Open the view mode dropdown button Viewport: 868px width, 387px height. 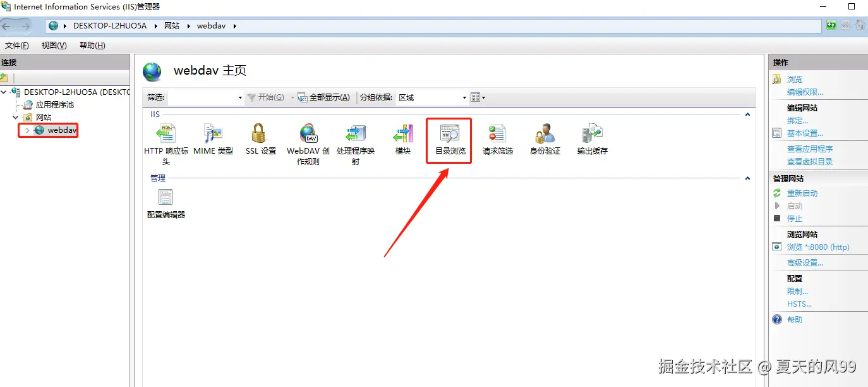click(x=478, y=97)
